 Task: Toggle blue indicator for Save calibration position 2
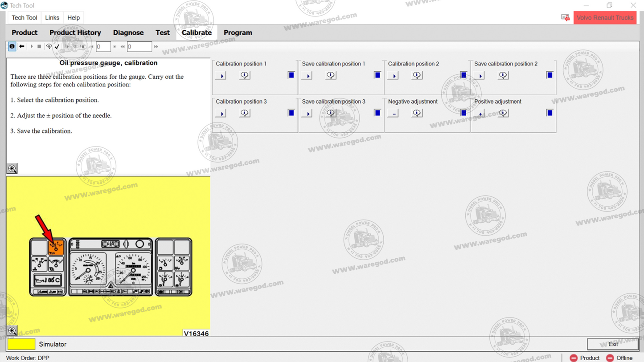pos(550,75)
